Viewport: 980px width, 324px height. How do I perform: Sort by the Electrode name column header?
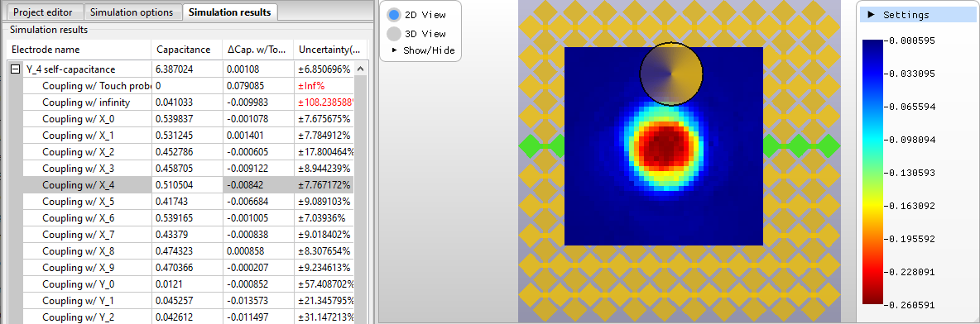(79, 50)
